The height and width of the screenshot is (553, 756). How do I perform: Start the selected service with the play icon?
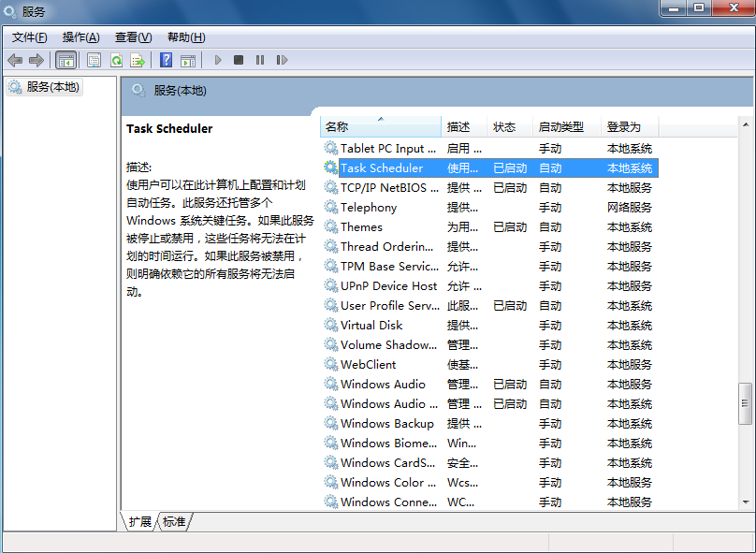(x=218, y=60)
